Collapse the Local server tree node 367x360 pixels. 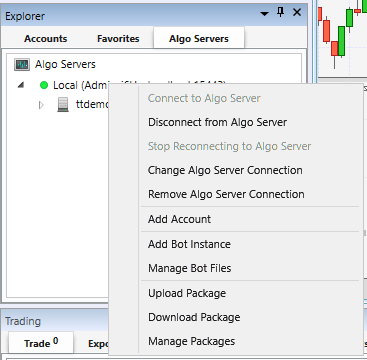[21, 85]
